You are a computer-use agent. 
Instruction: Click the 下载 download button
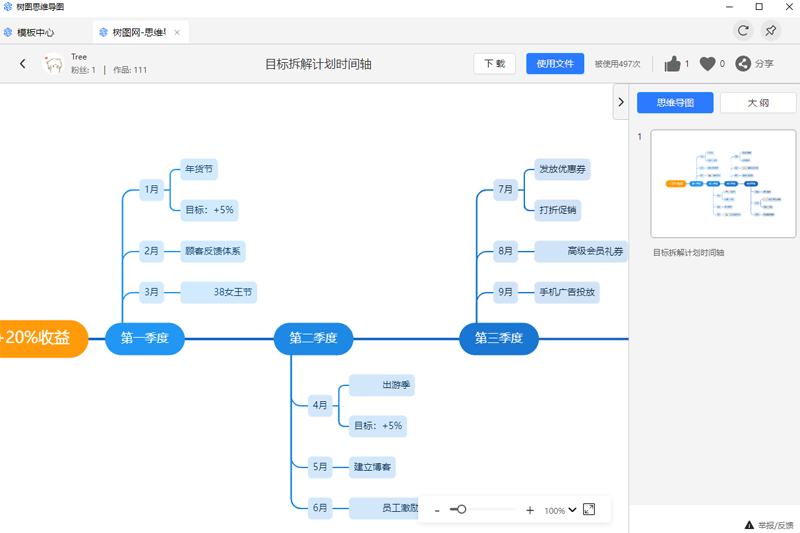tap(494, 64)
